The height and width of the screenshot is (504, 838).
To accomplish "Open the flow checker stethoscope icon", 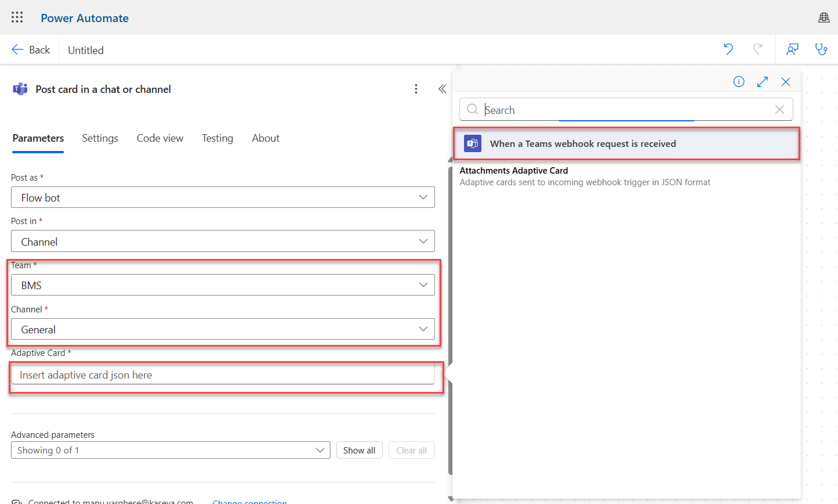I will coord(821,49).
